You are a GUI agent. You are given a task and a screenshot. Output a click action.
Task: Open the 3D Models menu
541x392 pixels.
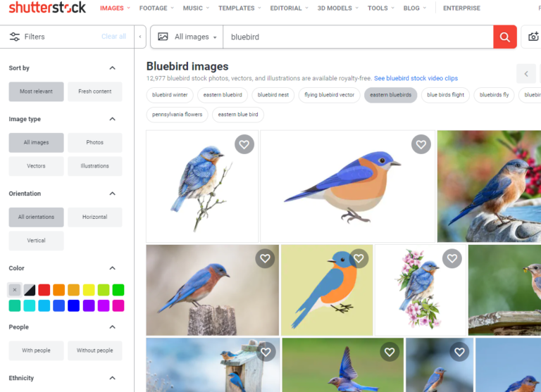coord(338,8)
